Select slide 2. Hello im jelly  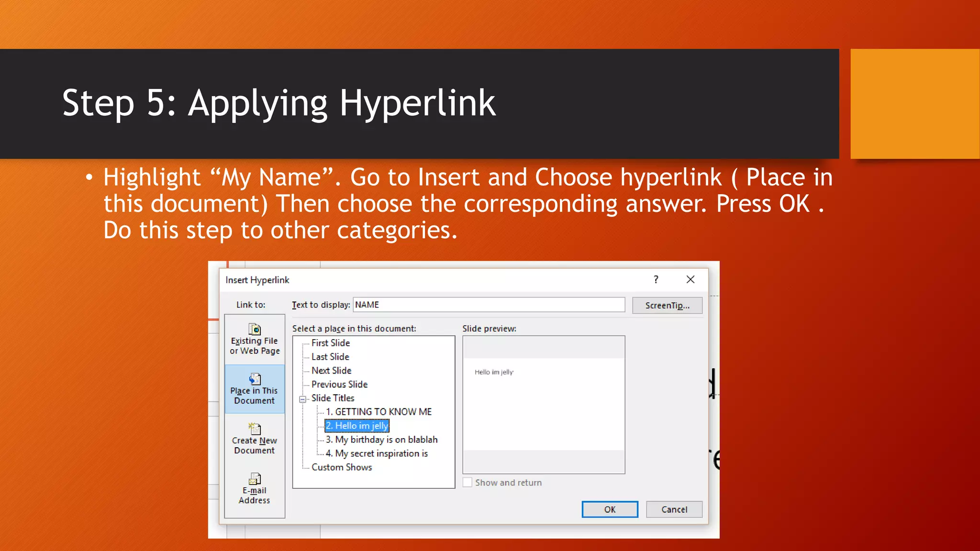[357, 426]
